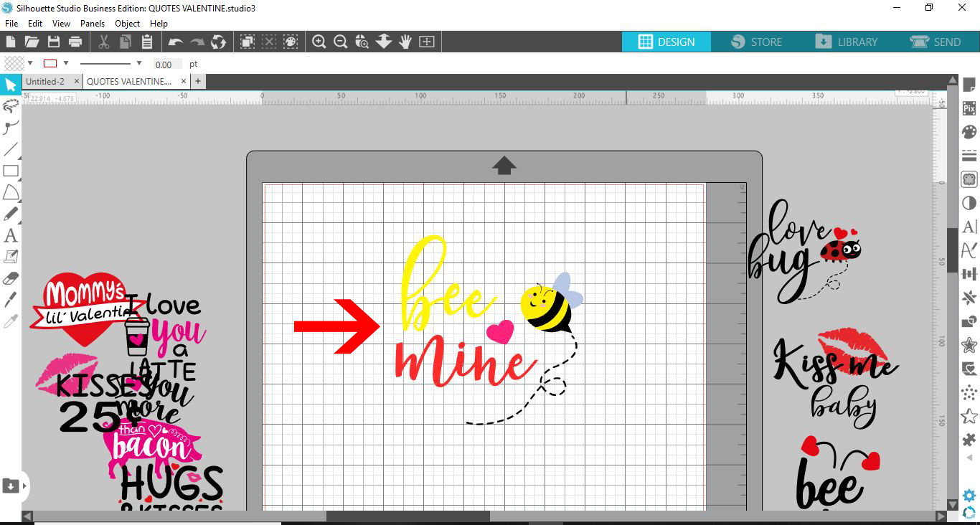Viewport: 980px width, 525px height.
Task: Choose the Eyedropper tool
Action: click(x=11, y=321)
